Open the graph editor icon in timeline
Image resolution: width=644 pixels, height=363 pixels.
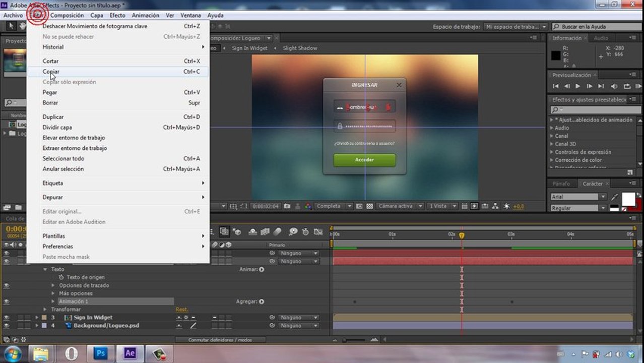coord(317,232)
